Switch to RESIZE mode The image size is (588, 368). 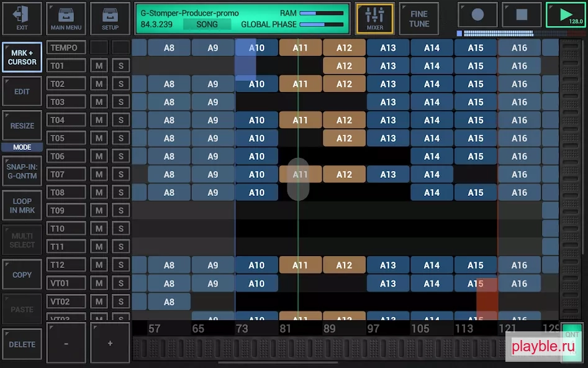tap(22, 126)
